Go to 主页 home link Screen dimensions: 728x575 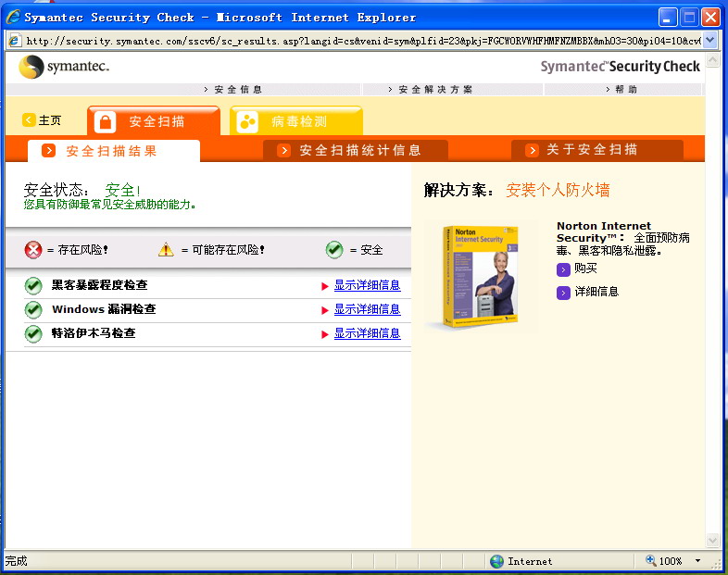tap(49, 120)
